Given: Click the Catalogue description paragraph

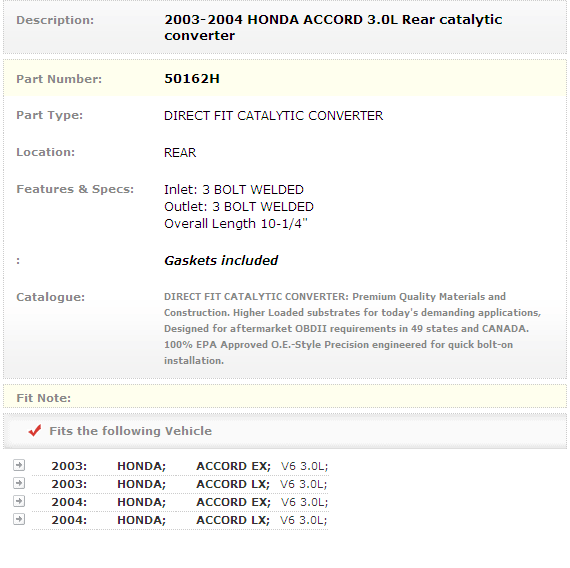Looking at the screenshot, I should (x=352, y=328).
